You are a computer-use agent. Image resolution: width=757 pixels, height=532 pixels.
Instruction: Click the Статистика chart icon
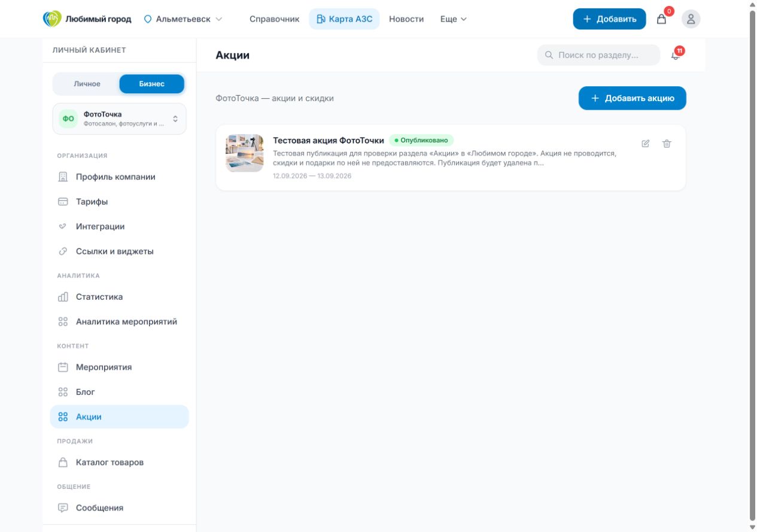click(63, 297)
